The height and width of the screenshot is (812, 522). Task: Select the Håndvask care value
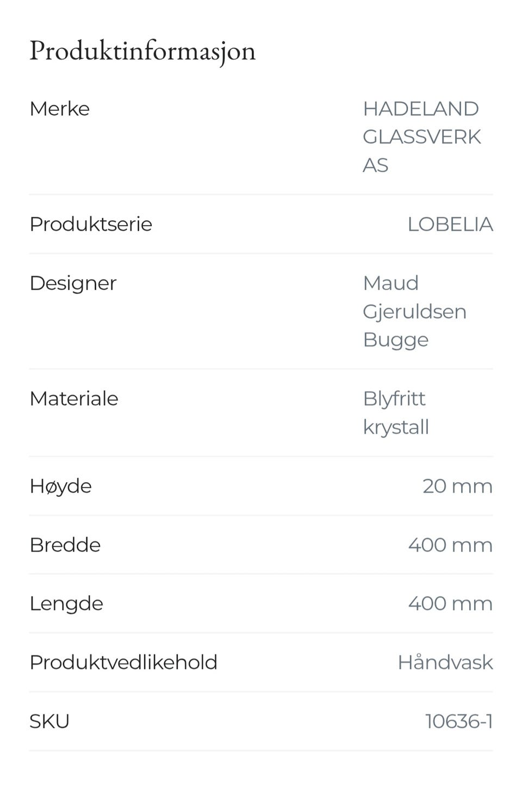pyautogui.click(x=445, y=662)
